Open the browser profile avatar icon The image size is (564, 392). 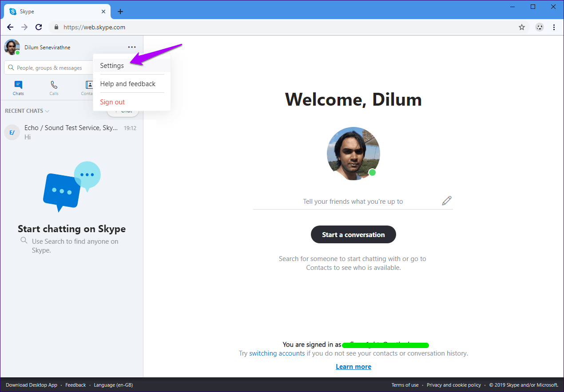[540, 27]
